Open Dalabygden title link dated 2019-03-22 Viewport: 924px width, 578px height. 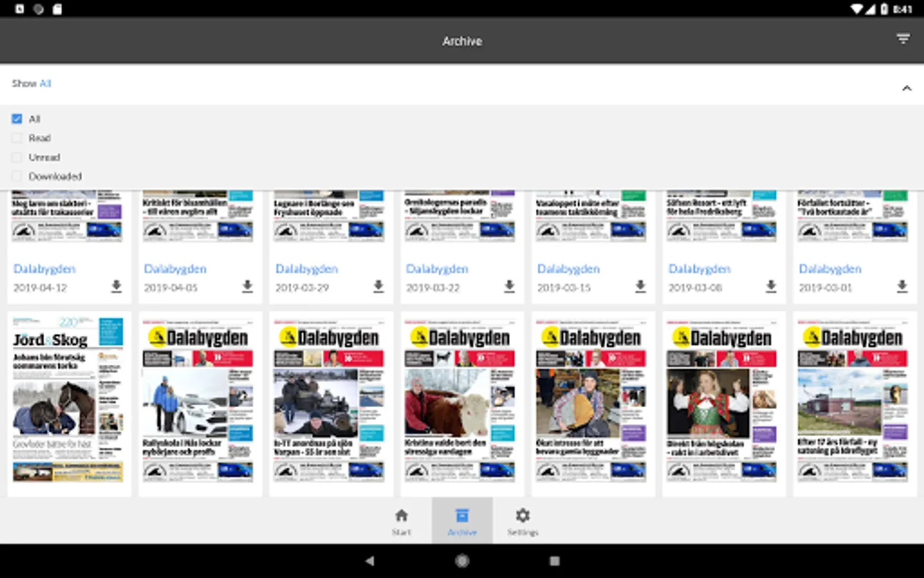(x=438, y=268)
